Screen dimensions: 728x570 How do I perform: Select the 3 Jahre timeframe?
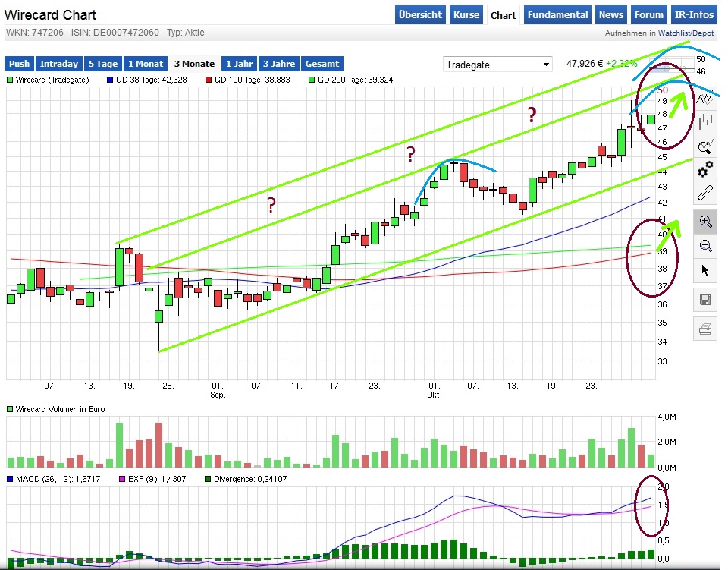(279, 64)
